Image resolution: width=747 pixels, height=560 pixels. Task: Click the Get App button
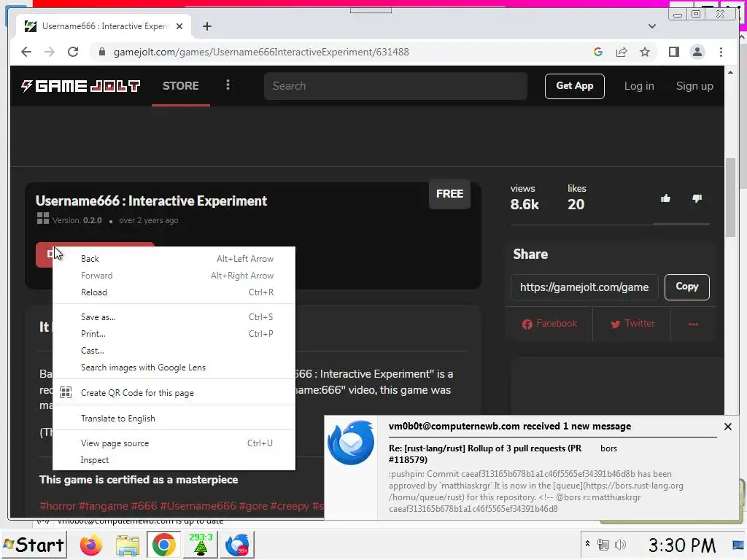tap(575, 86)
